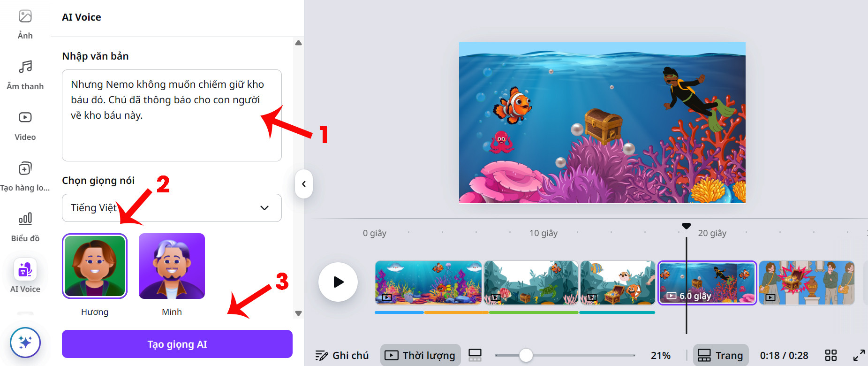This screenshot has width=868, height=366.
Task: Expand the Tiếng Việt language dropdown
Action: (x=172, y=208)
